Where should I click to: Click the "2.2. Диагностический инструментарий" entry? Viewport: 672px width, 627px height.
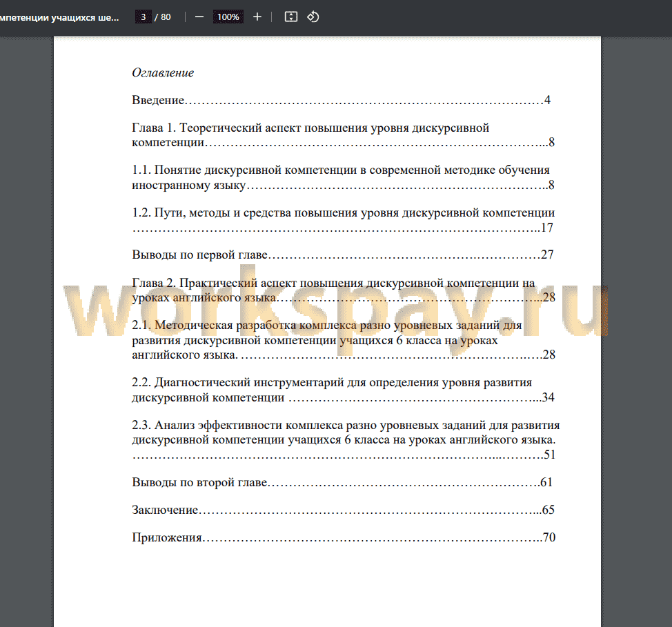[x=344, y=390]
